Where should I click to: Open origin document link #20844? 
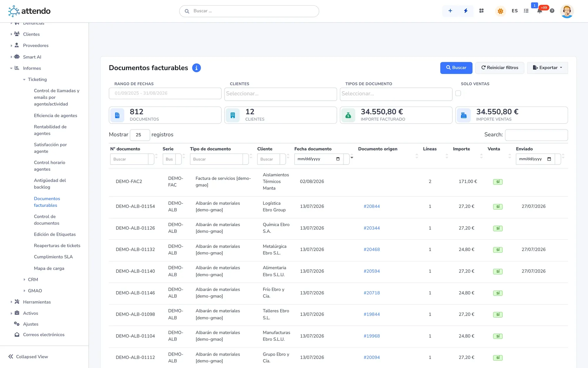click(x=372, y=206)
